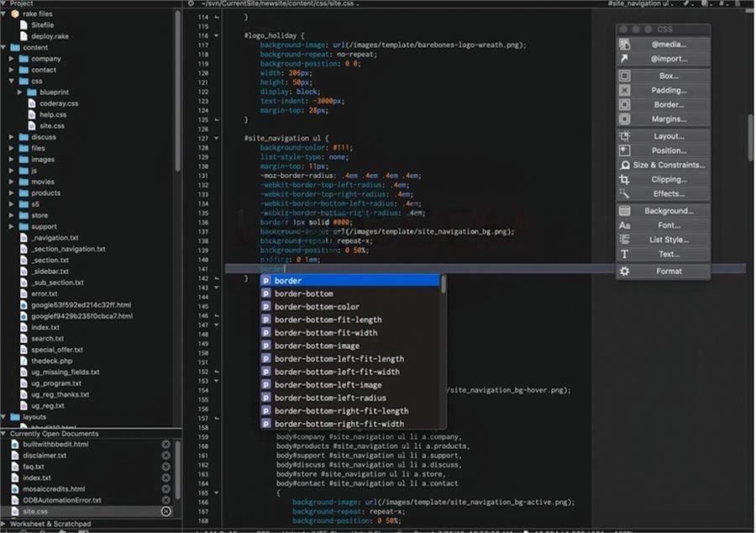Pick 'border-bottom-left-radius' from completions
The image size is (756, 533).
coord(350,398)
